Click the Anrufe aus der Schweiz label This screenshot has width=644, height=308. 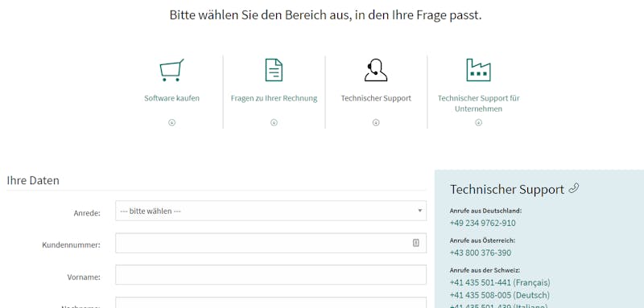[485, 270]
